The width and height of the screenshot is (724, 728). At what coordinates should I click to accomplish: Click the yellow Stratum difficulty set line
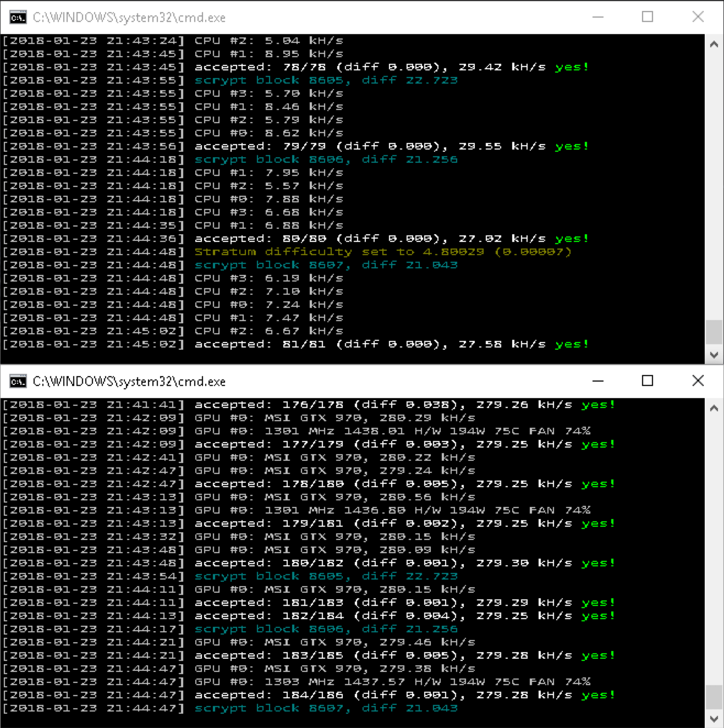pyautogui.click(x=287, y=252)
